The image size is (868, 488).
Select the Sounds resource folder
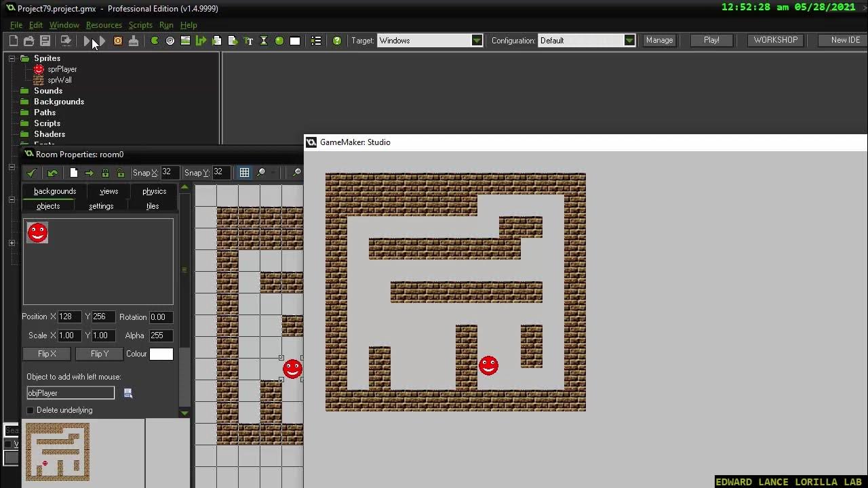pos(48,91)
